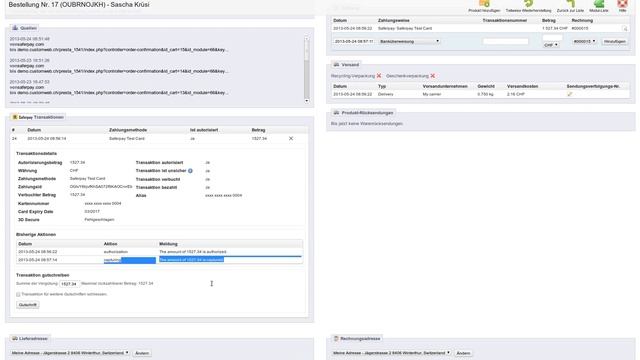This screenshot has width=640, height=360.
Task: Click the refund amount field showing 1527.34
Action: [69, 284]
